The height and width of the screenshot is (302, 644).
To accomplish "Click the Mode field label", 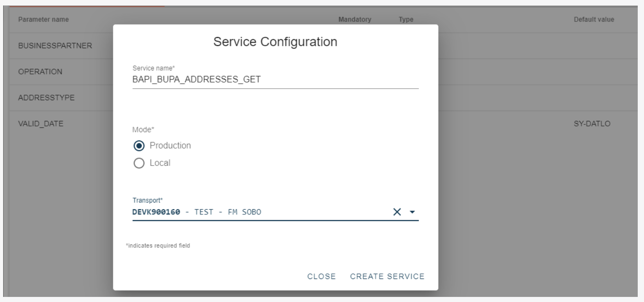I will [x=143, y=130].
